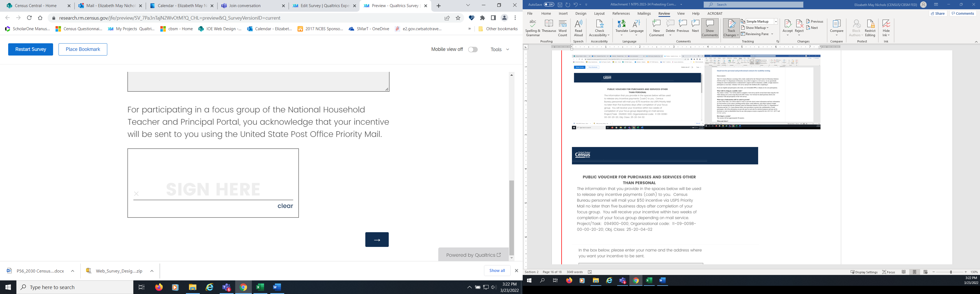
Task: Click the Excel icon in left taskbar
Action: coord(260,287)
